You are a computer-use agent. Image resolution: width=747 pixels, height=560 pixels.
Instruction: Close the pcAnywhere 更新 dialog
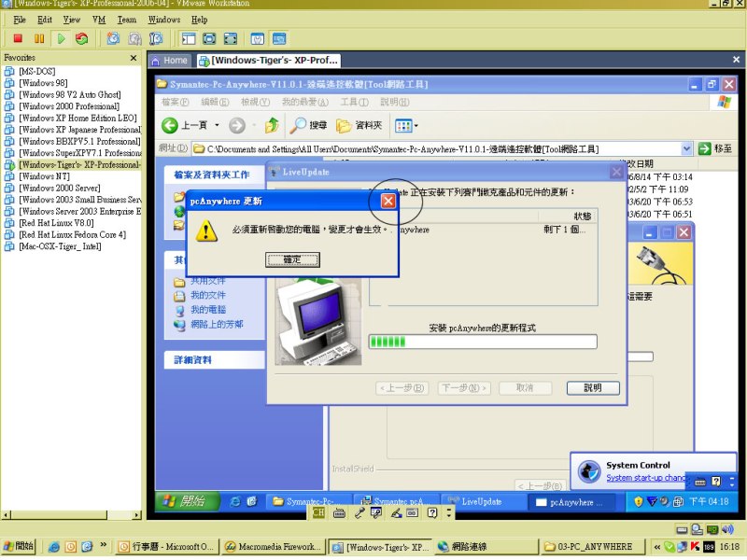pos(388,201)
